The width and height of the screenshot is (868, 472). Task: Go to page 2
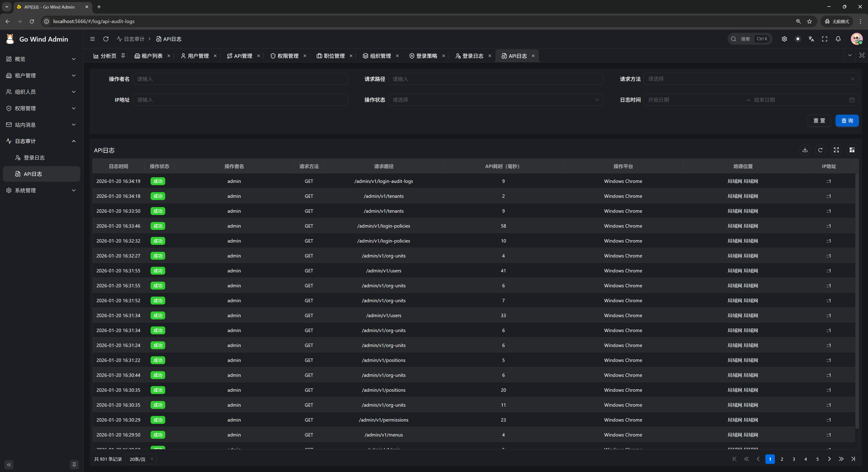click(782, 459)
